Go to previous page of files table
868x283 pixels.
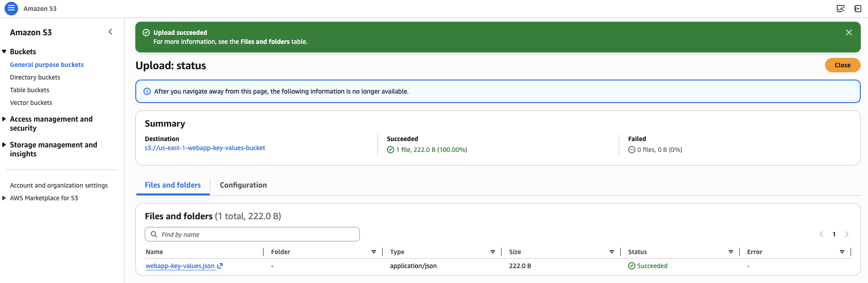pos(821,234)
